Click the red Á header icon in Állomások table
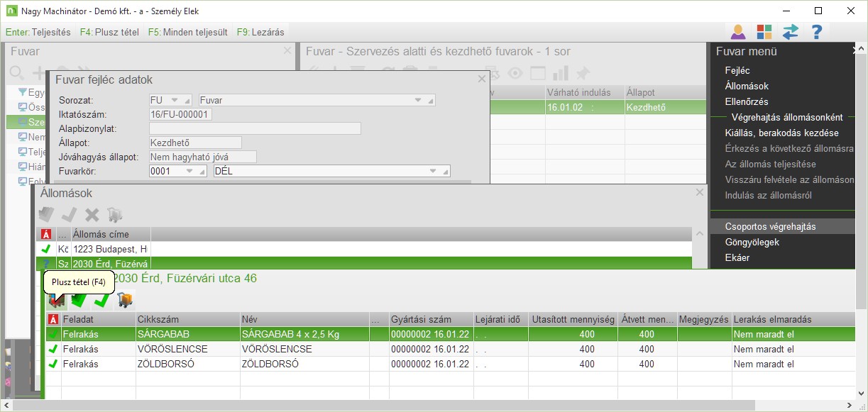 [x=46, y=234]
